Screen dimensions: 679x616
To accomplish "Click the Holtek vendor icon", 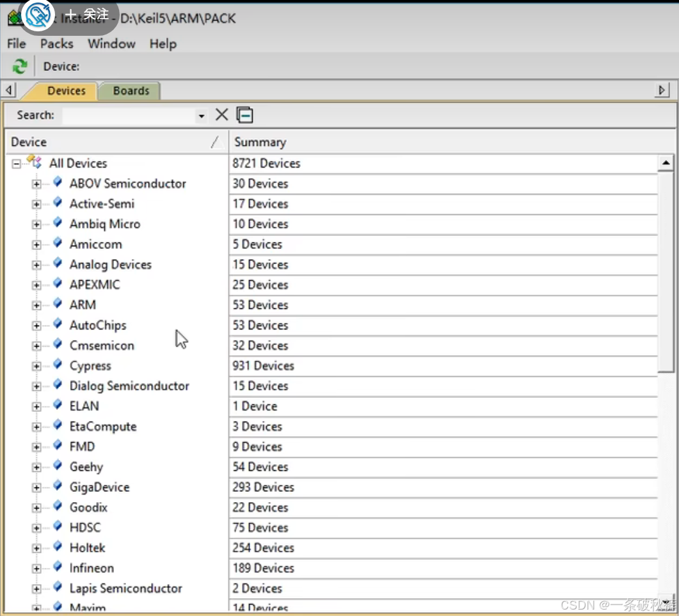I will point(58,547).
